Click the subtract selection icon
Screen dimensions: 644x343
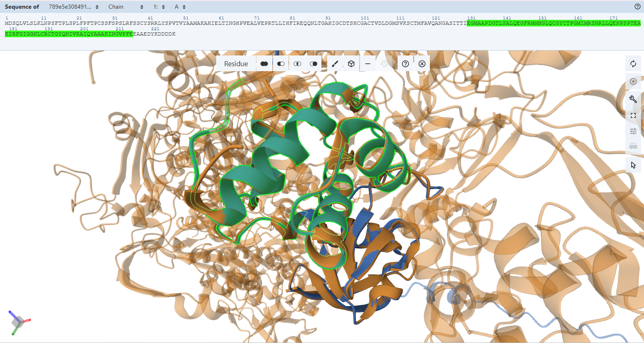pyautogui.click(x=281, y=64)
